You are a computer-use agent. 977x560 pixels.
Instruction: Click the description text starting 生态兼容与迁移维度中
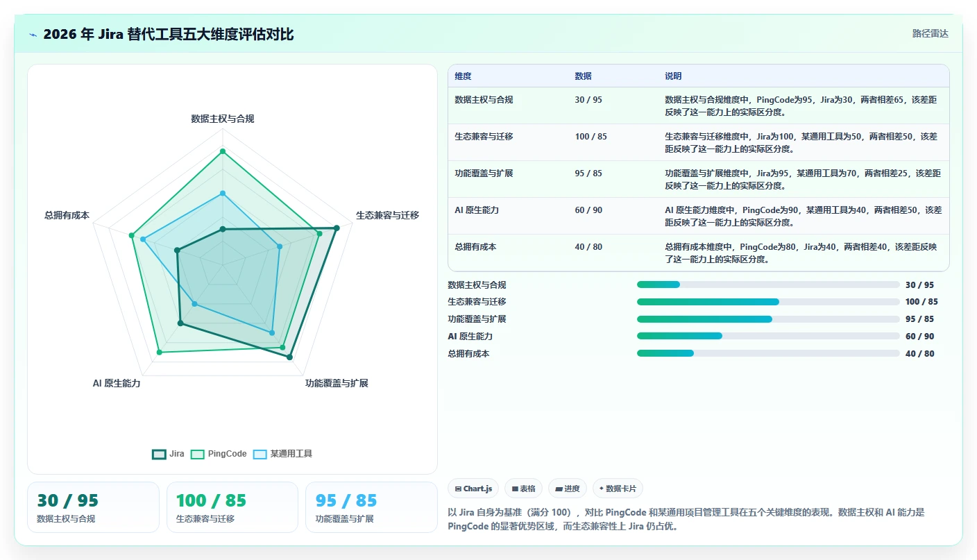tap(803, 142)
